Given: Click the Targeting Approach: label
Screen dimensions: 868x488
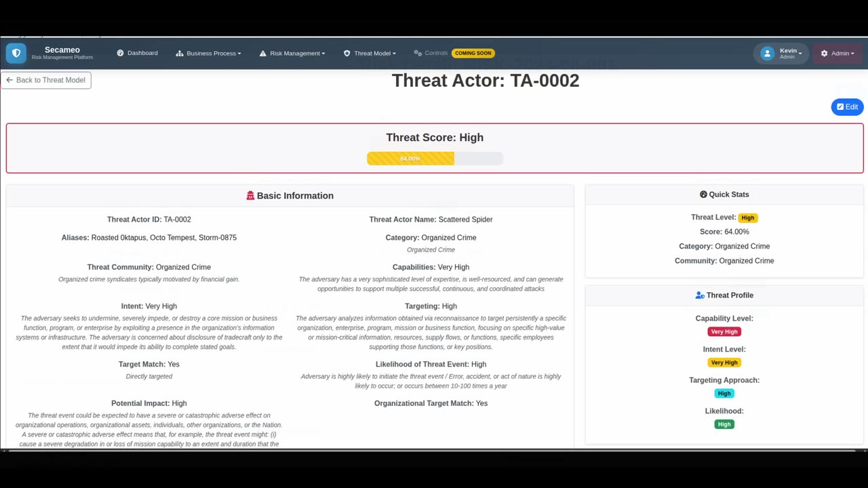Looking at the screenshot, I should click(x=724, y=380).
